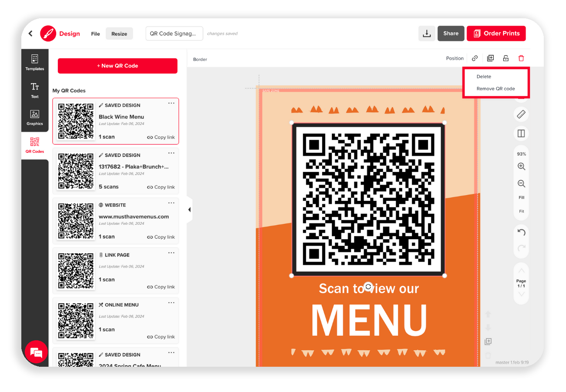The width and height of the screenshot is (566, 392).
Task: Click the link chain icon
Action: [475, 58]
